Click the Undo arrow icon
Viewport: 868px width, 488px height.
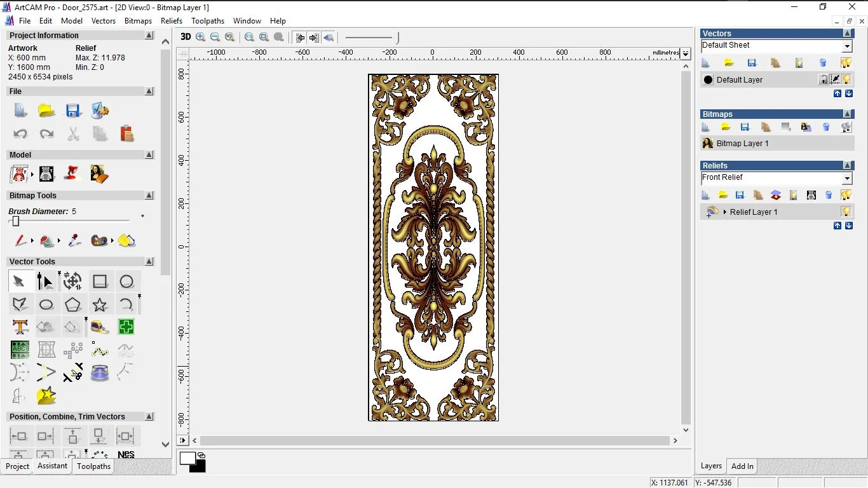[x=20, y=134]
